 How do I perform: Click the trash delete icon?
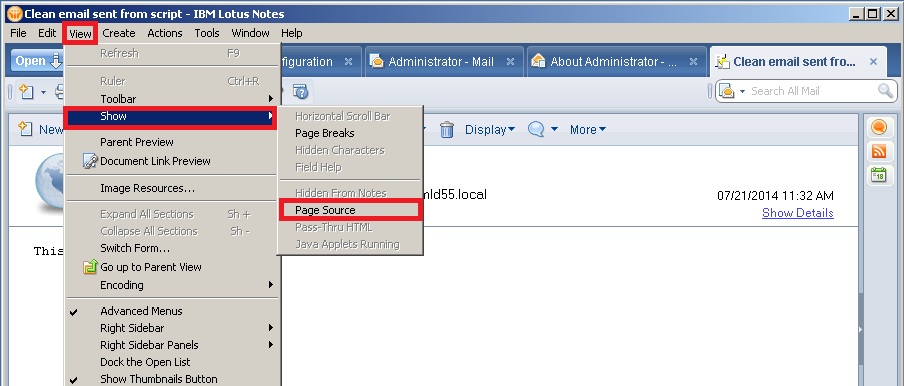click(447, 130)
